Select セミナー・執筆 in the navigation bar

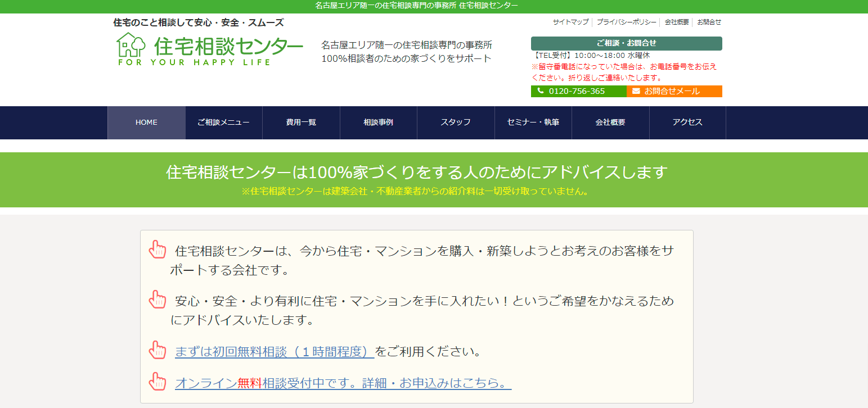533,123
